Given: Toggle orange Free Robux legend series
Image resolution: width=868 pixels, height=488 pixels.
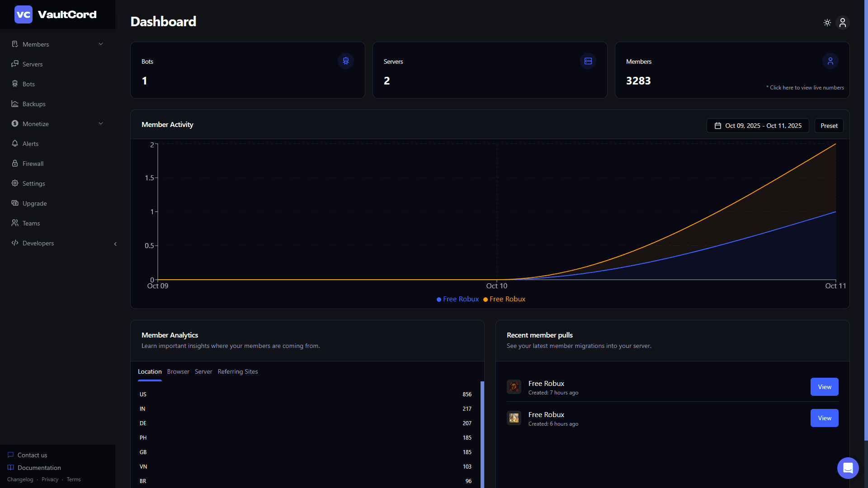Looking at the screenshot, I should 504,299.
